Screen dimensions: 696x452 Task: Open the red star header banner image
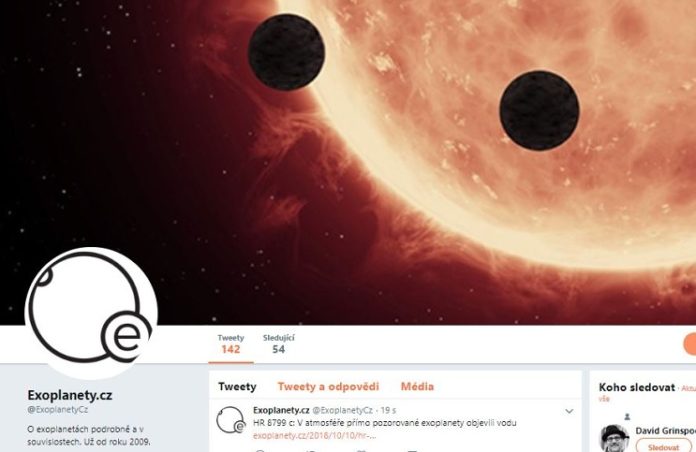[348, 162]
